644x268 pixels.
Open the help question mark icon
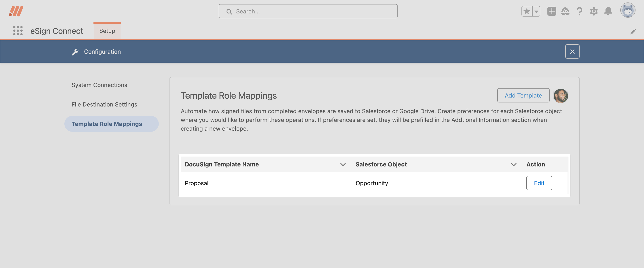pyautogui.click(x=580, y=11)
